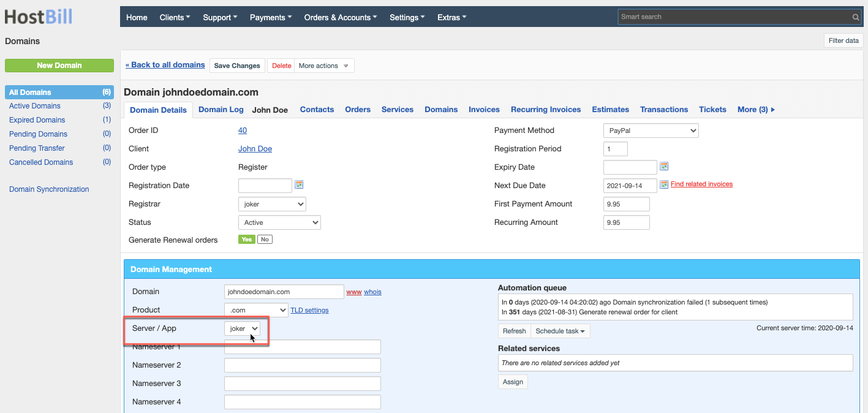868x413 pixels.
Task: Open the calendar picker beside Registration Date
Action: click(x=298, y=185)
